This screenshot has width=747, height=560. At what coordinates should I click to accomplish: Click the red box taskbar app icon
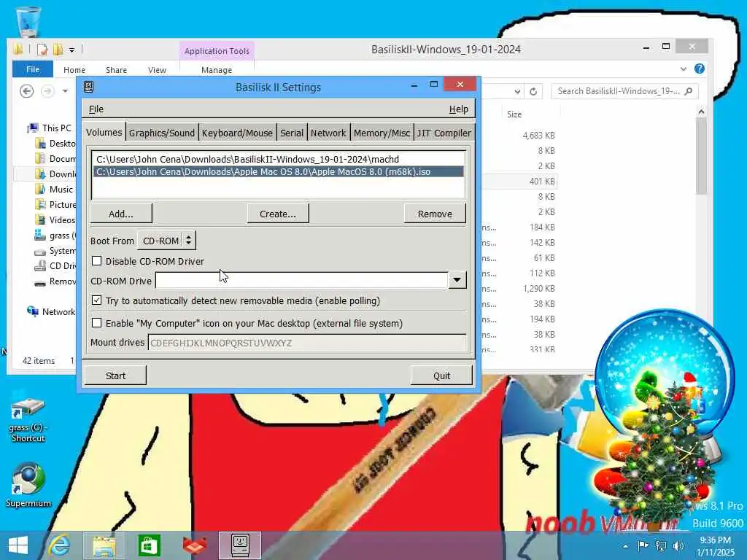pyautogui.click(x=195, y=545)
